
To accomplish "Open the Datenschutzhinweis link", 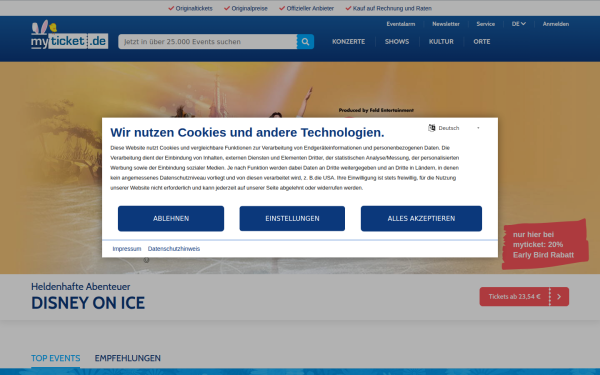I will pos(174,249).
